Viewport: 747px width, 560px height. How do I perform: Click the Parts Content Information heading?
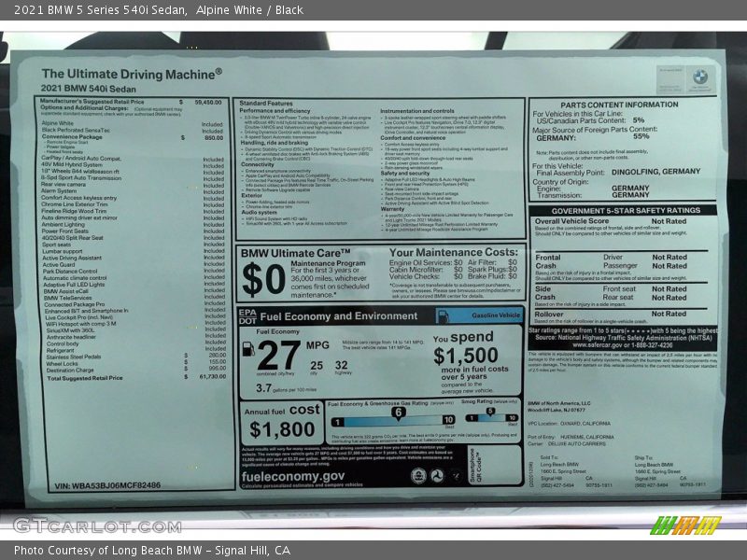[x=619, y=105]
